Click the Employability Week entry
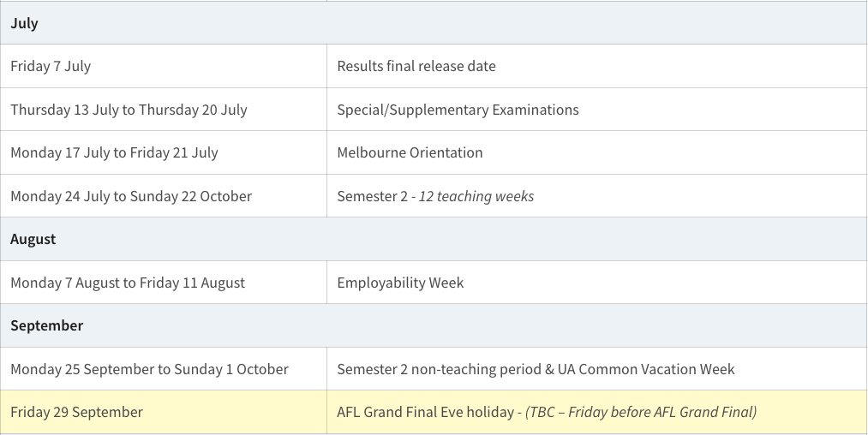This screenshot has height=435, width=868. 400,283
